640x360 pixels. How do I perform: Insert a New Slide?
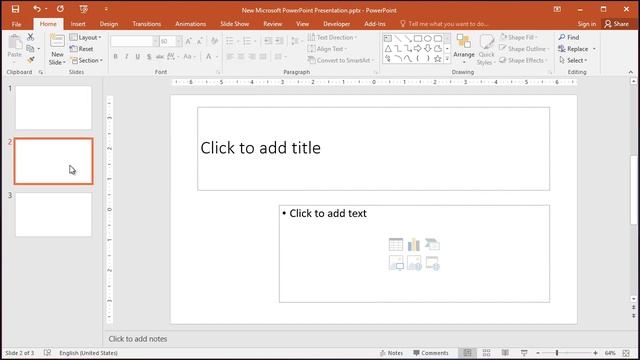click(x=57, y=49)
